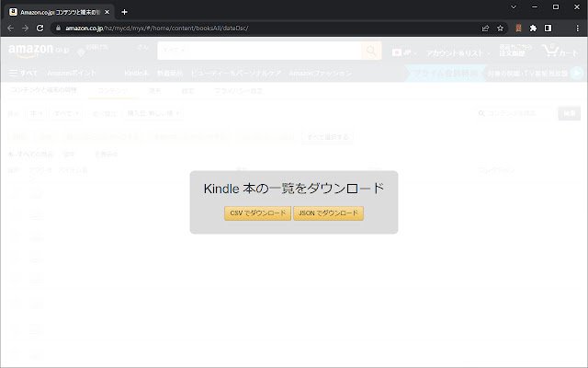Expand the 購入日 sort order dropdown

(x=153, y=113)
